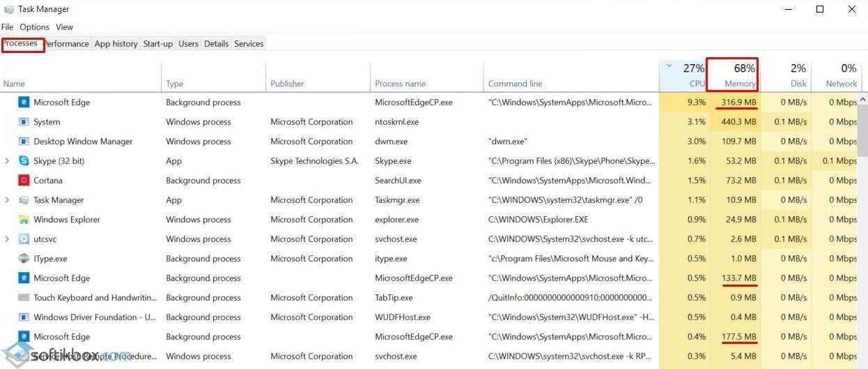Click the Touch Keyboard and Handwriting icon
Viewport: 868px width, 369px height.
(24, 298)
